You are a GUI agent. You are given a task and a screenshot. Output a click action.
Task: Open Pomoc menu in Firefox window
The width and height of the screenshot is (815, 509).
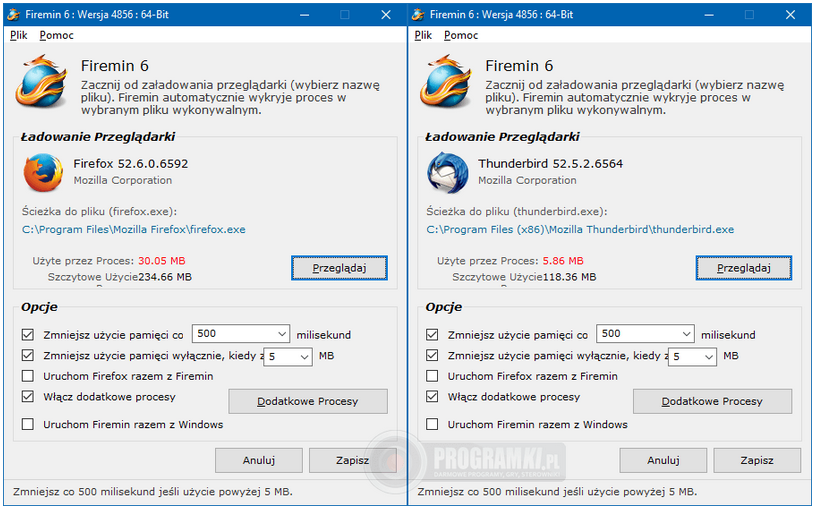(57, 35)
